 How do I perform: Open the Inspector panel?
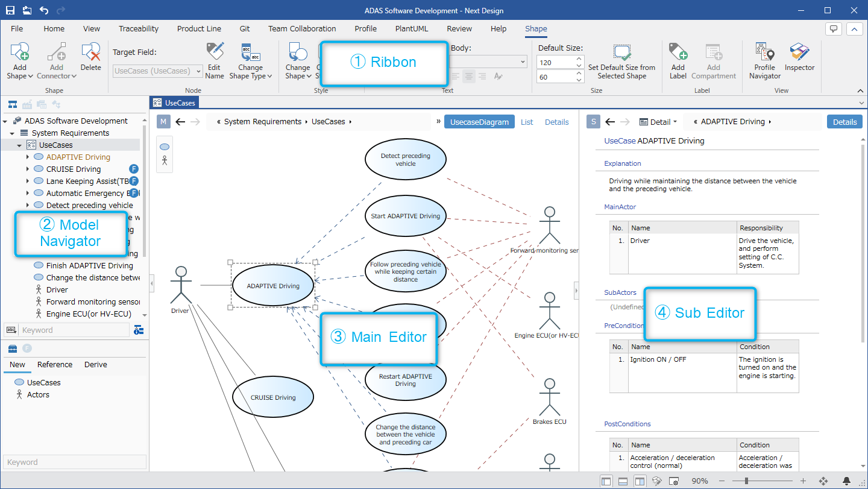pos(800,57)
